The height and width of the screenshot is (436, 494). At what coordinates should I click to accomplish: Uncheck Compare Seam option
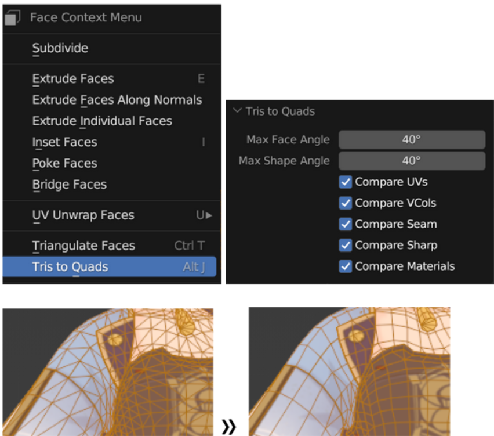coord(345,224)
